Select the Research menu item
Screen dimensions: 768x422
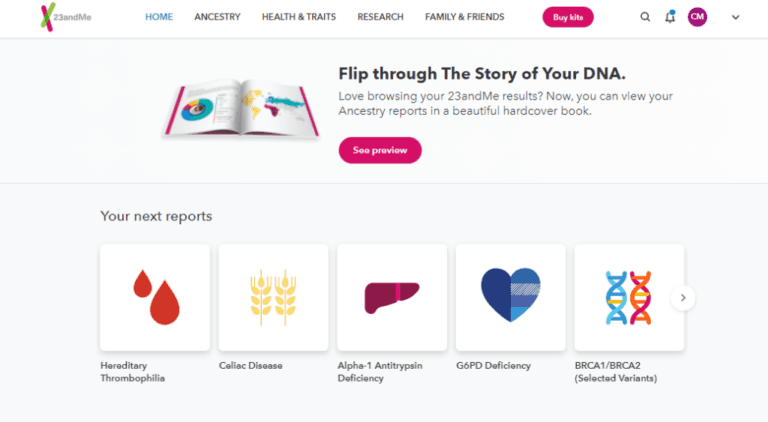coord(381,17)
